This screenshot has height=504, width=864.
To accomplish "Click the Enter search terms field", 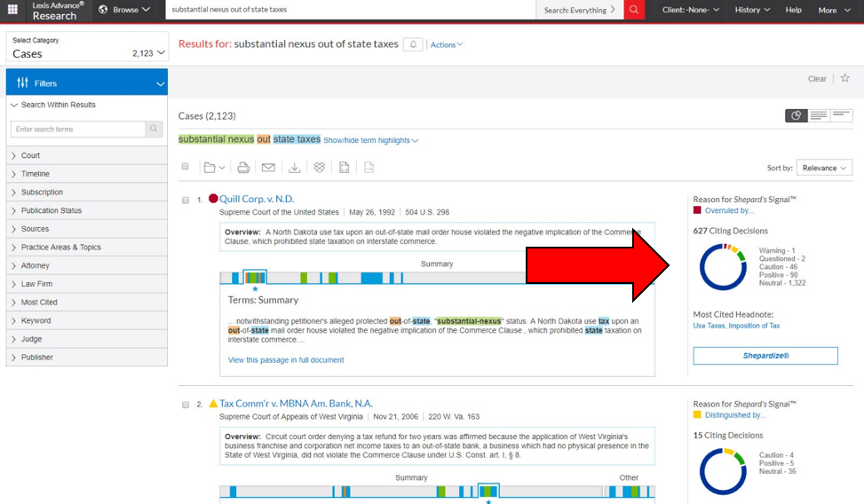I will coord(78,129).
